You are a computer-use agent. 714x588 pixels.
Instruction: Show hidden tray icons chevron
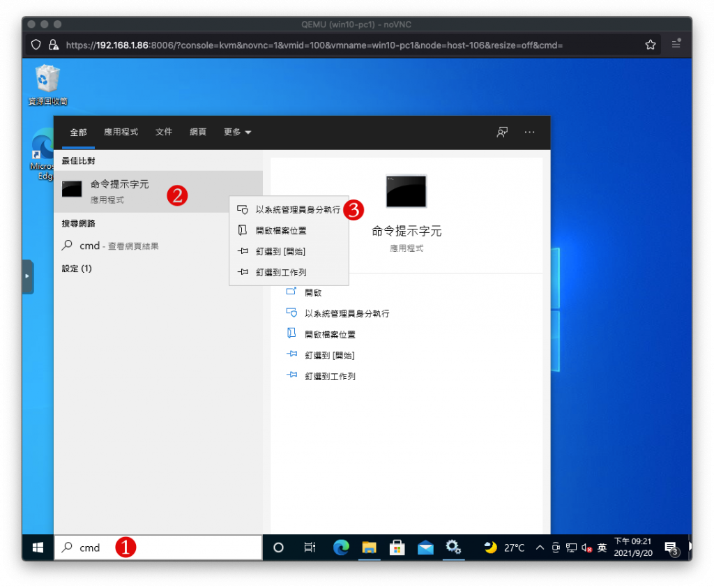540,548
